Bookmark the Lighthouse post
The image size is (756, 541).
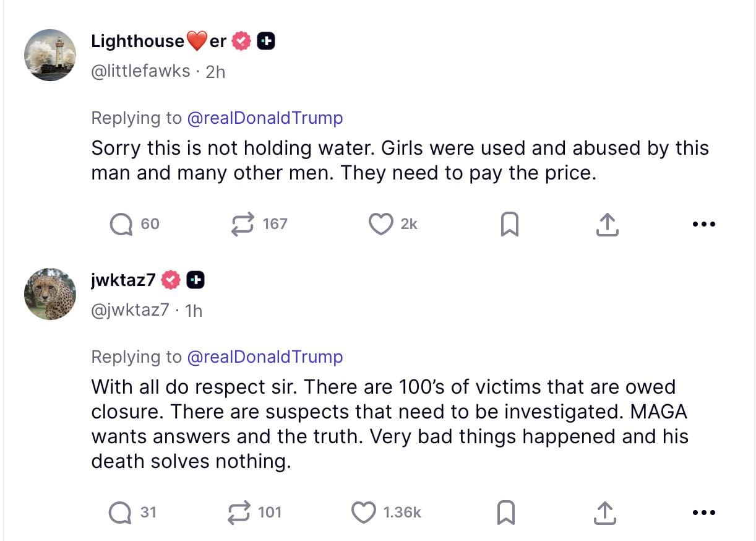[x=509, y=225]
